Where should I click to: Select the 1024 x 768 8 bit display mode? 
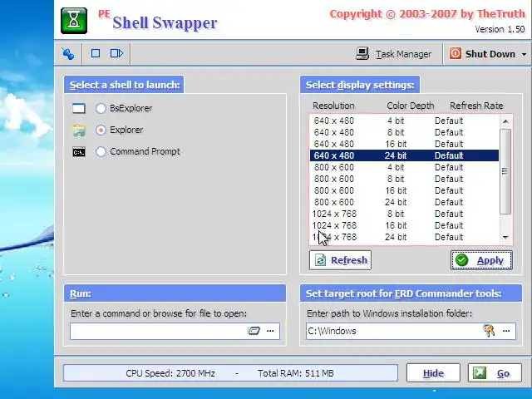pyautogui.click(x=404, y=214)
